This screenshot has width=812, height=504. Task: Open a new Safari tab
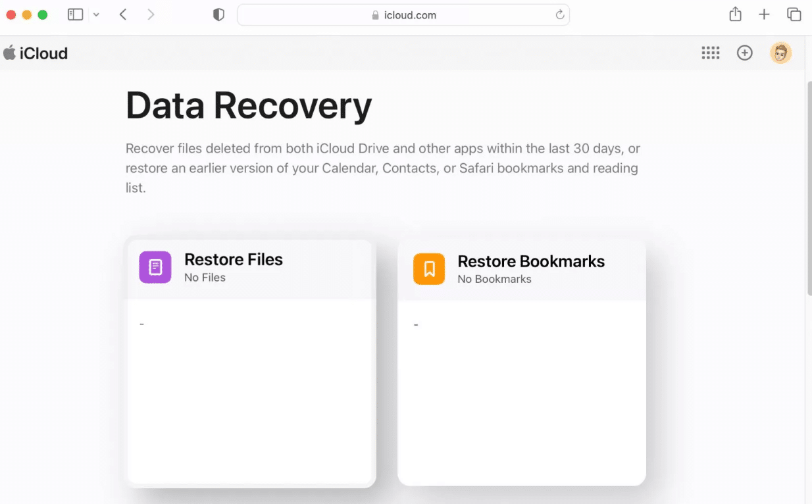[764, 14]
